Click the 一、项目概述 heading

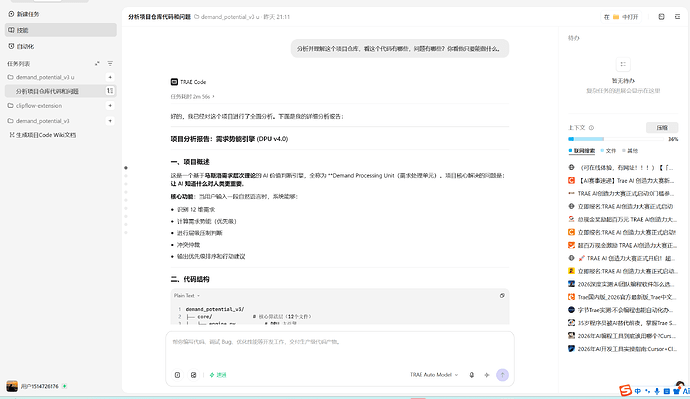click(x=190, y=162)
